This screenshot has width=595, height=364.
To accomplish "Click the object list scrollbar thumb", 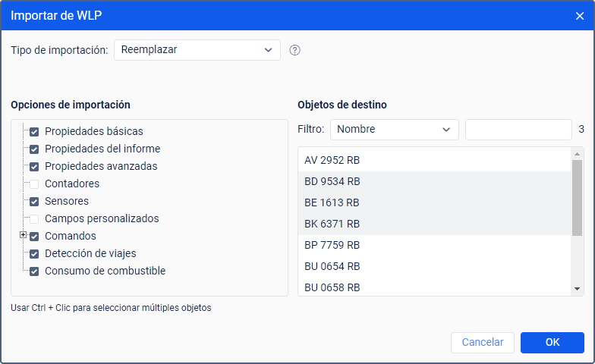I will point(578,197).
